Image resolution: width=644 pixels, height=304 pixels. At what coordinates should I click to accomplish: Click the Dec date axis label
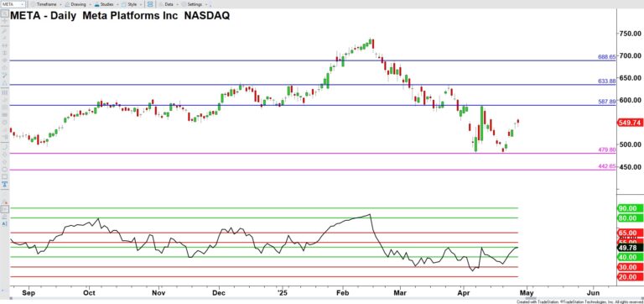coord(219,293)
